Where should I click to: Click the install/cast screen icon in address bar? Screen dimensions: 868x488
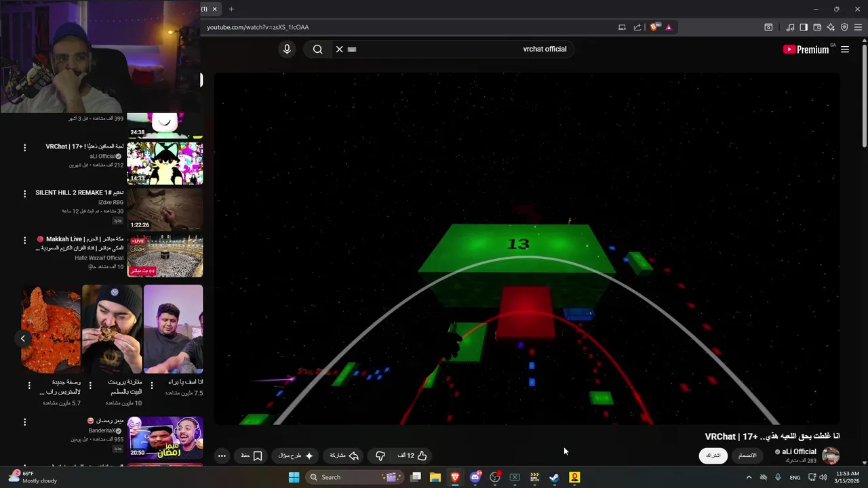click(x=622, y=27)
